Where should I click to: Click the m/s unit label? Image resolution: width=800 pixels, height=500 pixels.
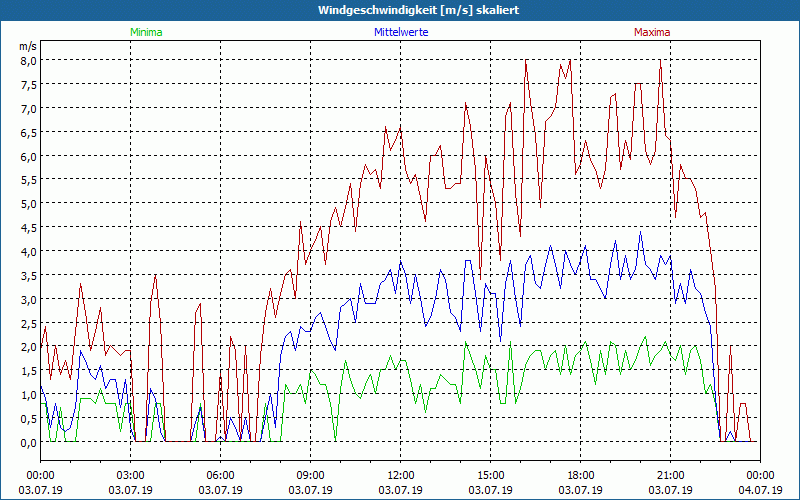coord(28,46)
